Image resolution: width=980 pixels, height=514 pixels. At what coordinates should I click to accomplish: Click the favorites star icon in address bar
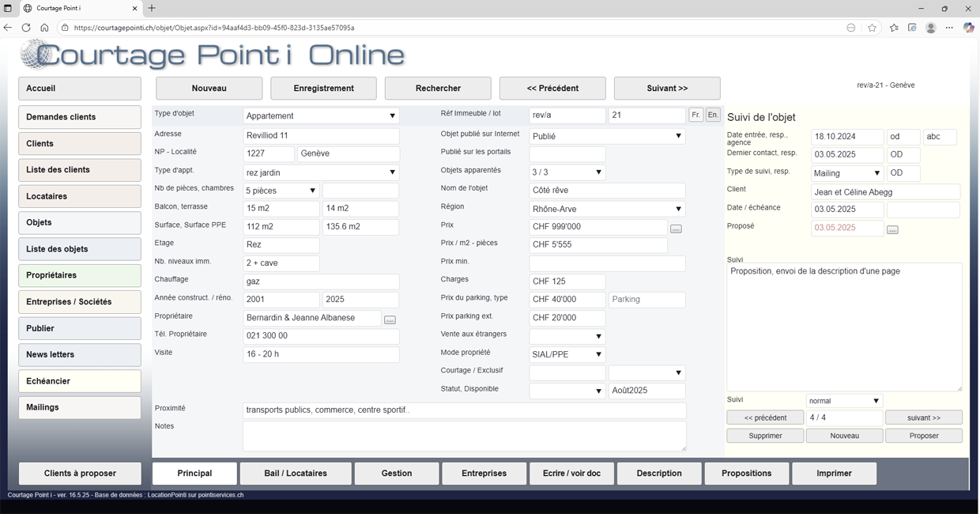[x=872, y=28]
